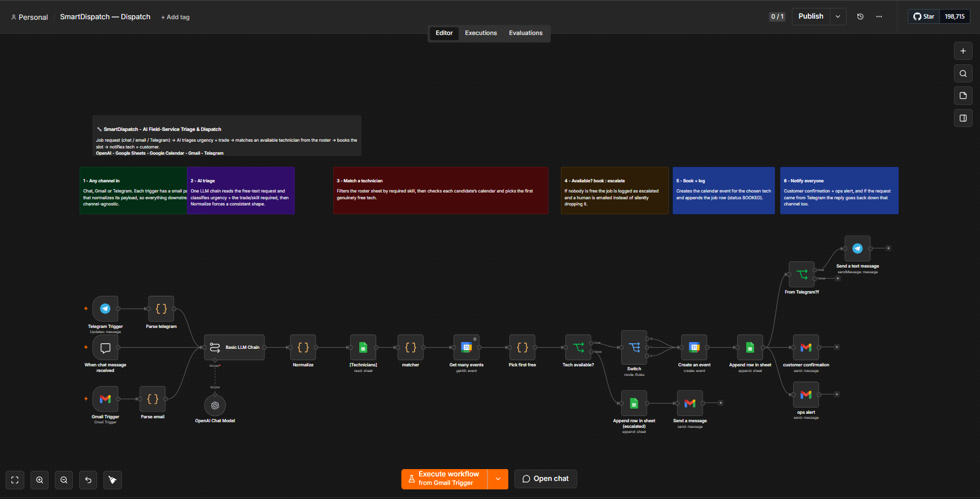Click plus connector after ops alert node
Screen dimensions: 980x499
tap(837, 395)
